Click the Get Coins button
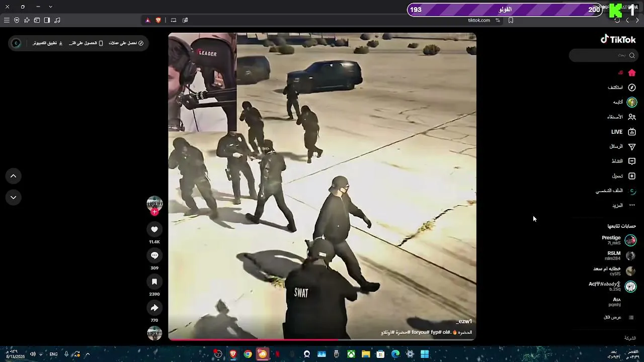Screen dimensions: 644x362 (126, 43)
